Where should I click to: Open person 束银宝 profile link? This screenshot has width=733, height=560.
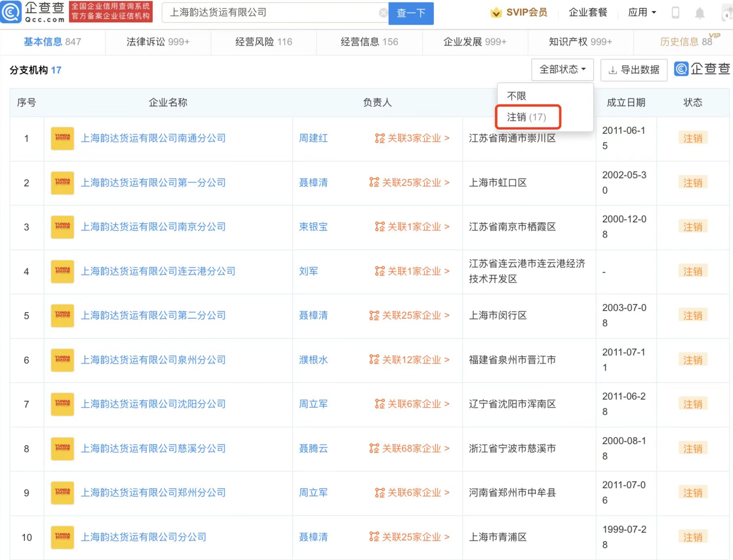(x=313, y=227)
